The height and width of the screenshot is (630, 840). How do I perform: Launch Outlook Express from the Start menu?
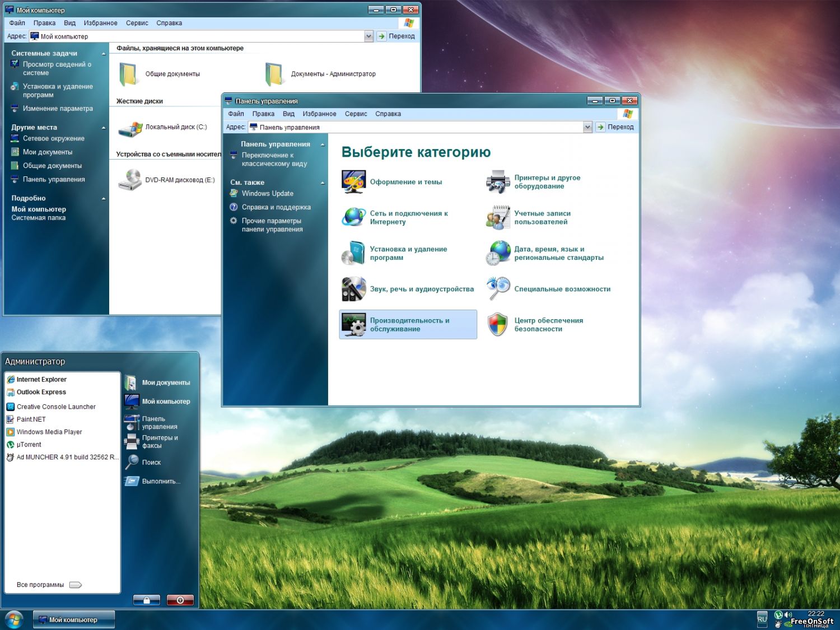point(41,392)
